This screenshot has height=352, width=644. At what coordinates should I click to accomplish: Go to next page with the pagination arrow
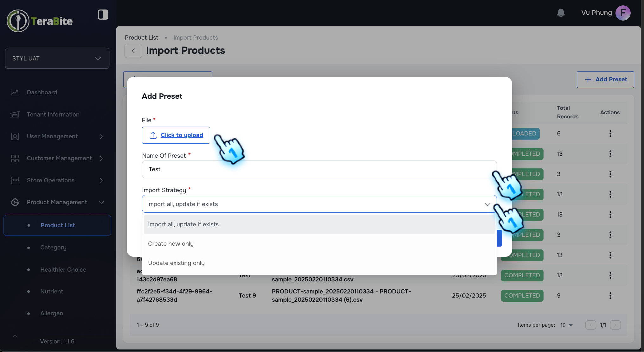615,325
